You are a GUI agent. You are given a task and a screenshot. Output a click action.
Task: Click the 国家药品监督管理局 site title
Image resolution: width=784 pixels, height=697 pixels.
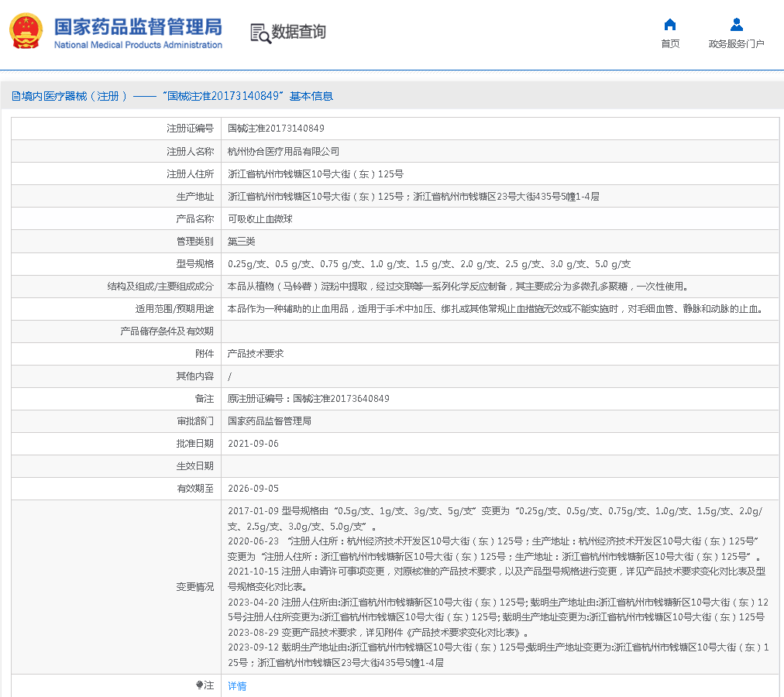[x=138, y=26]
